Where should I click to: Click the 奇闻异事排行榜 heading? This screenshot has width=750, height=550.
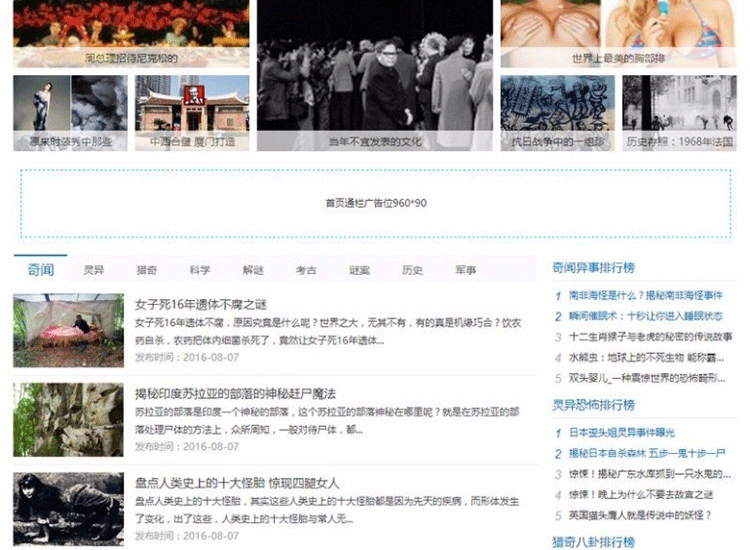(594, 268)
